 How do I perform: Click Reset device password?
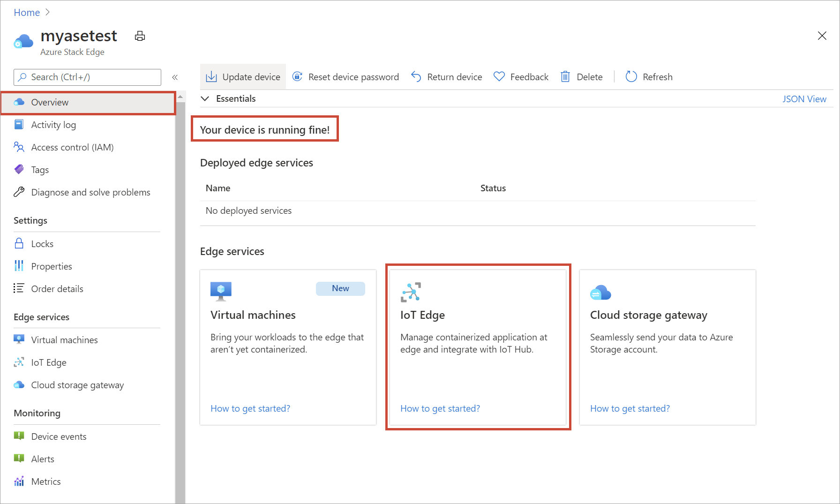(345, 76)
